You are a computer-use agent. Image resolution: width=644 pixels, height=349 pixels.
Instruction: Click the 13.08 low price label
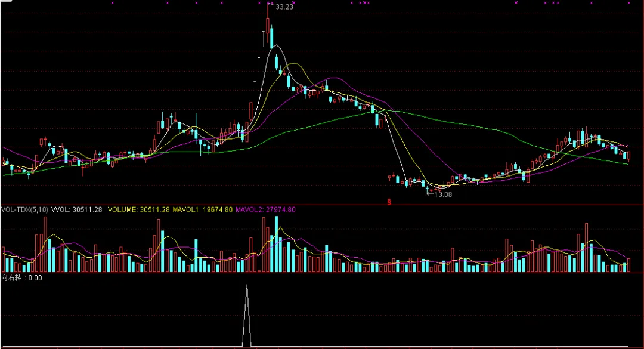[x=443, y=194]
